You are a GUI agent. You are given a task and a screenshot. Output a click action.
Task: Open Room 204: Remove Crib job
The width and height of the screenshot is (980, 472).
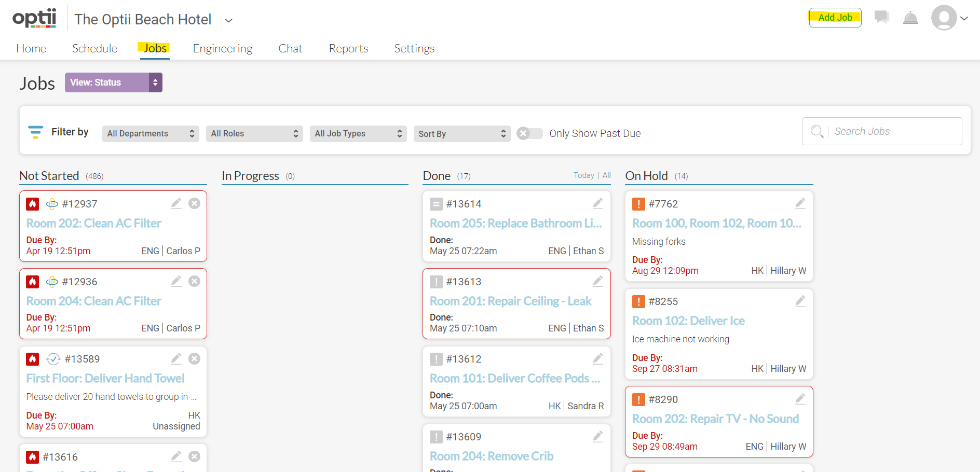tap(492, 456)
